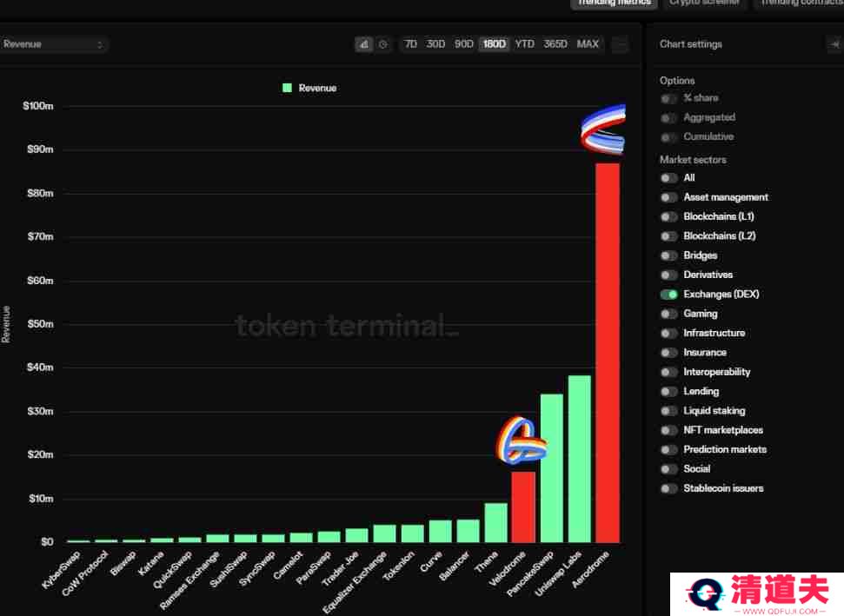Toggle the All market sectors switch
The width and height of the screenshot is (844, 616).
click(669, 178)
